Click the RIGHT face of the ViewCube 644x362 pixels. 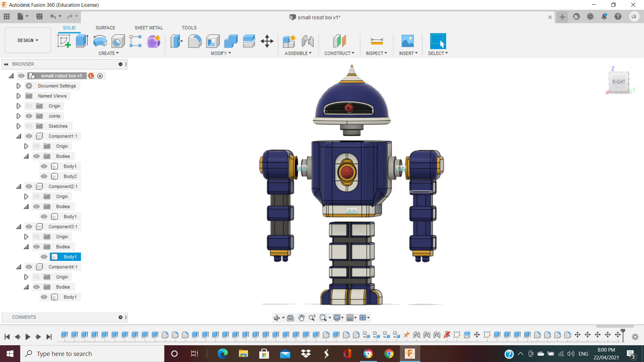pos(619,81)
